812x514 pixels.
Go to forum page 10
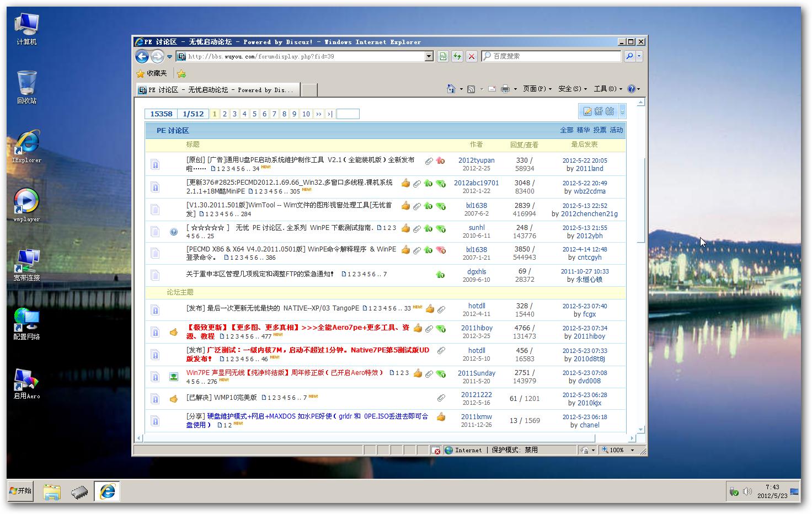tap(306, 114)
